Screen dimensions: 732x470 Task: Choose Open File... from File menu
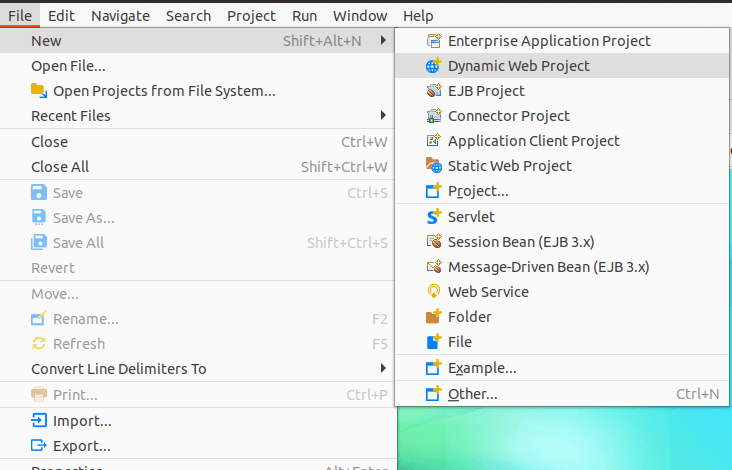click(x=68, y=66)
